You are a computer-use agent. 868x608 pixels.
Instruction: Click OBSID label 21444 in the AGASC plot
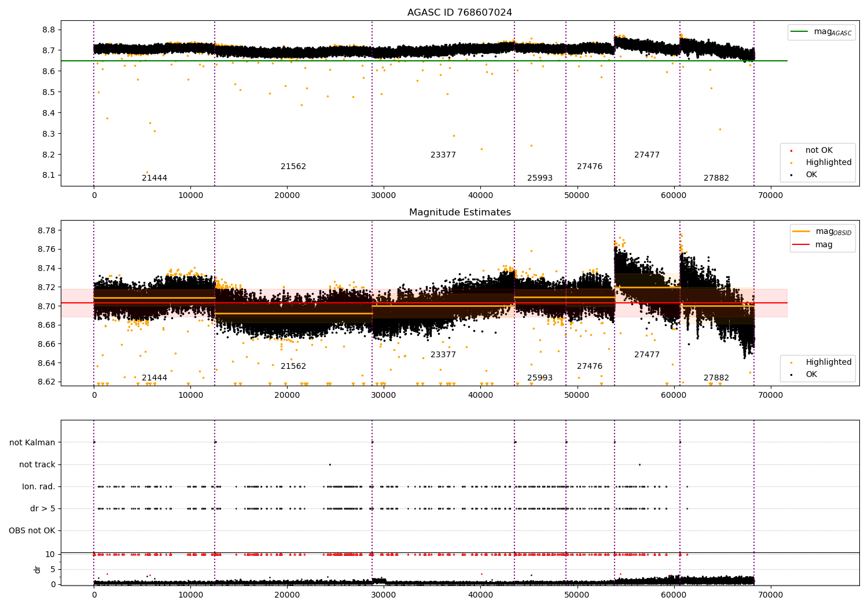(155, 178)
